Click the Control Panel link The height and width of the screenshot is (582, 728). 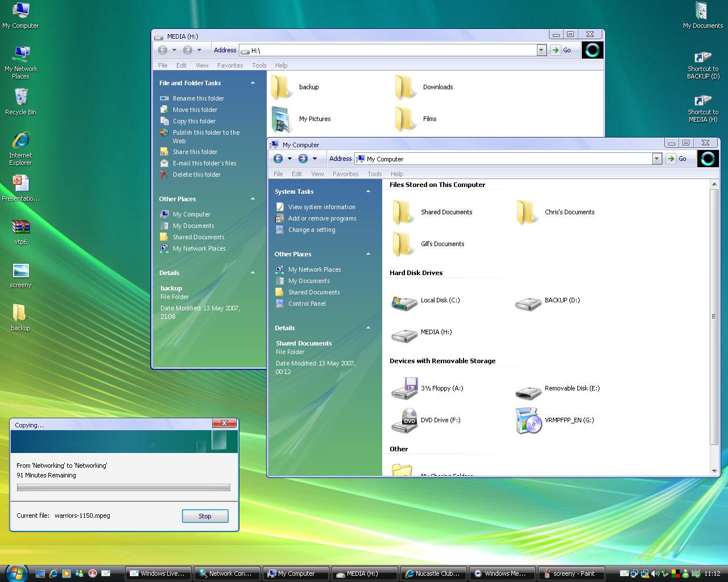(x=307, y=304)
